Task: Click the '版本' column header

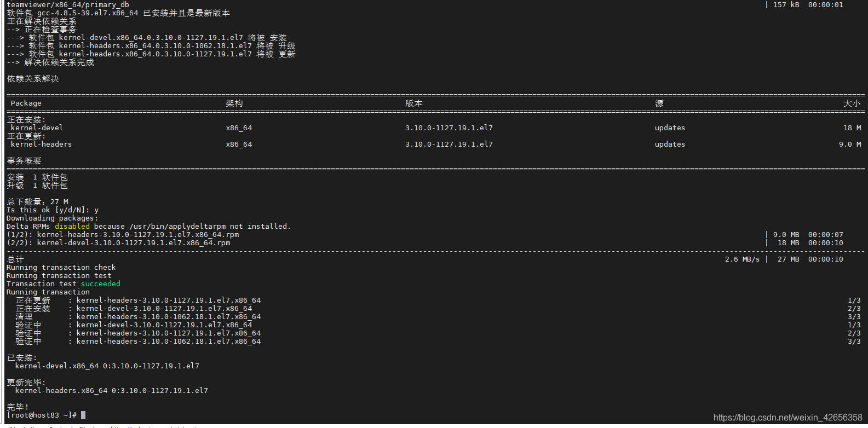Action: pyautogui.click(x=414, y=103)
